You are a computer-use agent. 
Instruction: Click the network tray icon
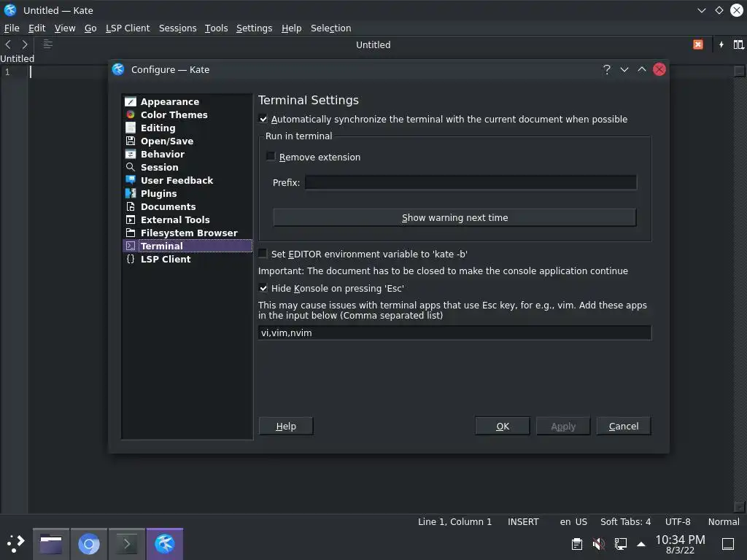click(x=620, y=544)
